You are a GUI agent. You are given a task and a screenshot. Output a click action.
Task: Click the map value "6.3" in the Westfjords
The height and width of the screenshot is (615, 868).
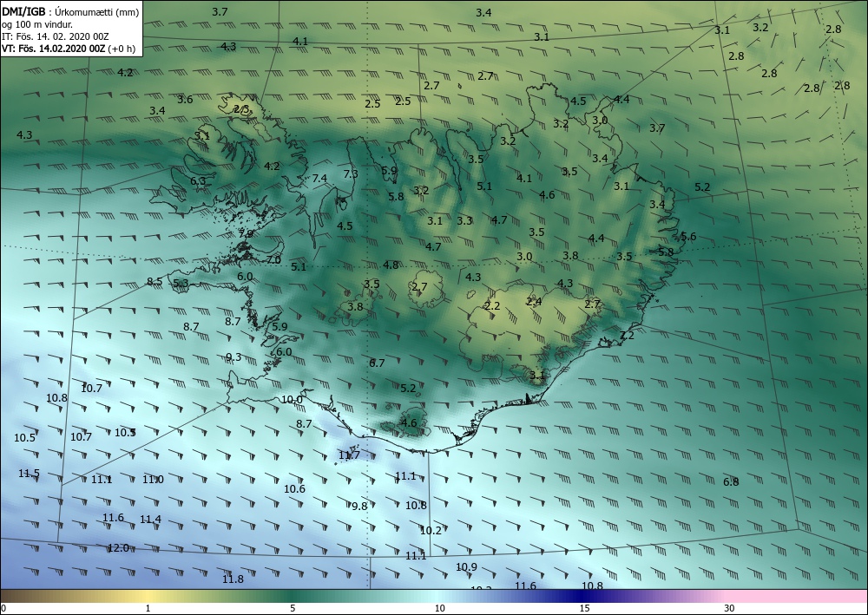(x=198, y=180)
